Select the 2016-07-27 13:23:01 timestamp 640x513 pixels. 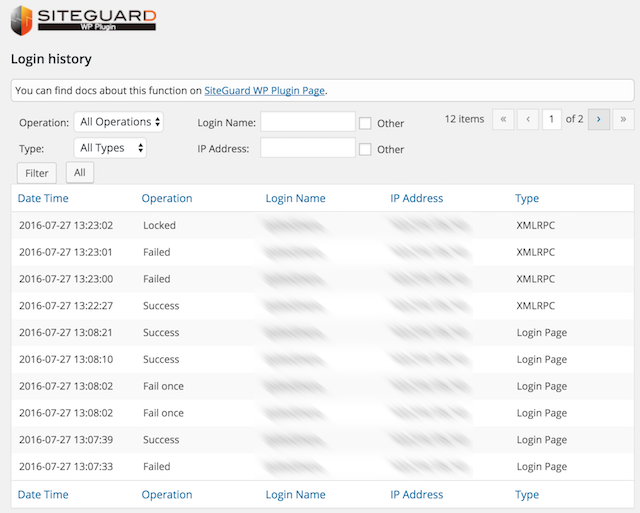pyautogui.click(x=66, y=252)
